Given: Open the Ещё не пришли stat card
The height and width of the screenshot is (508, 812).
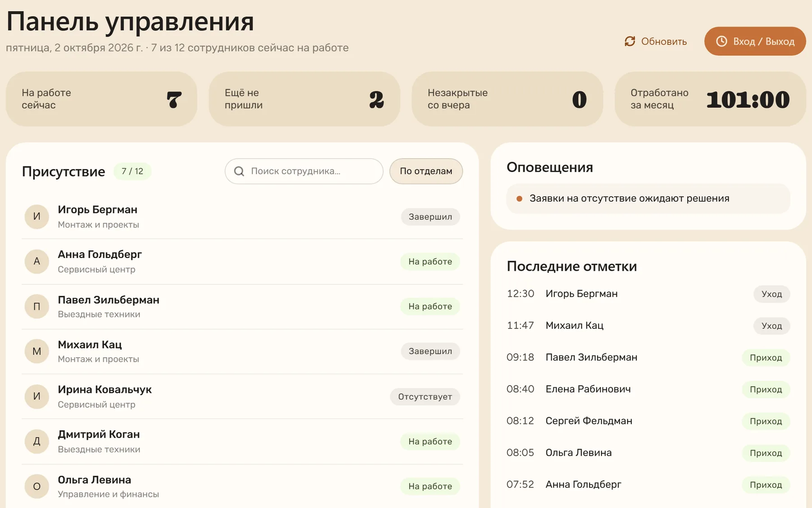Looking at the screenshot, I should [x=304, y=99].
